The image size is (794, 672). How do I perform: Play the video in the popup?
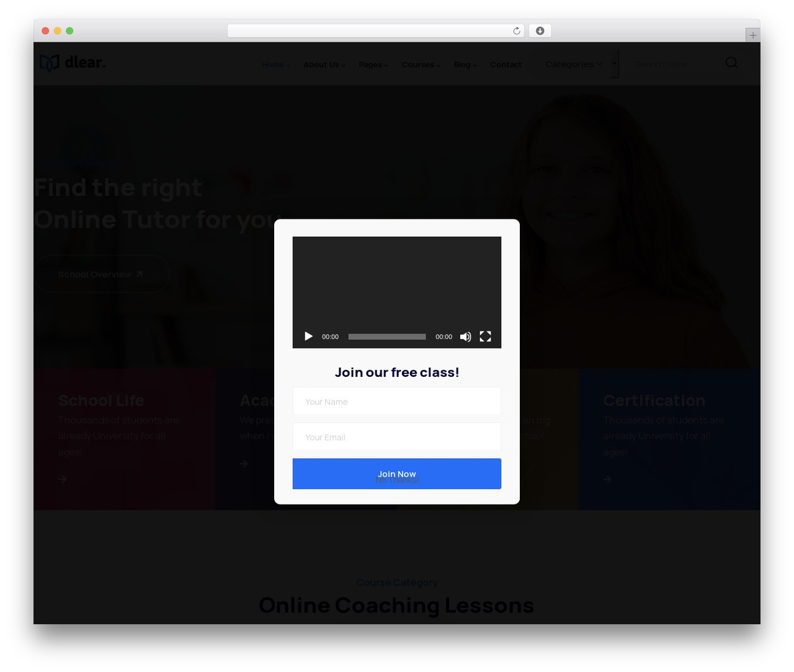point(308,337)
